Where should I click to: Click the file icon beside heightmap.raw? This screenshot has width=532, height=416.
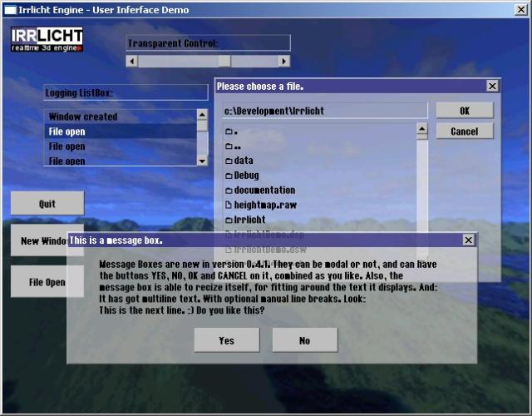pos(229,205)
